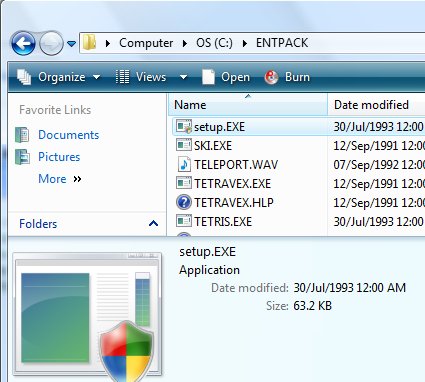Select the TELEPORT.WAV audio file icon
The width and height of the screenshot is (425, 382).
tap(184, 164)
